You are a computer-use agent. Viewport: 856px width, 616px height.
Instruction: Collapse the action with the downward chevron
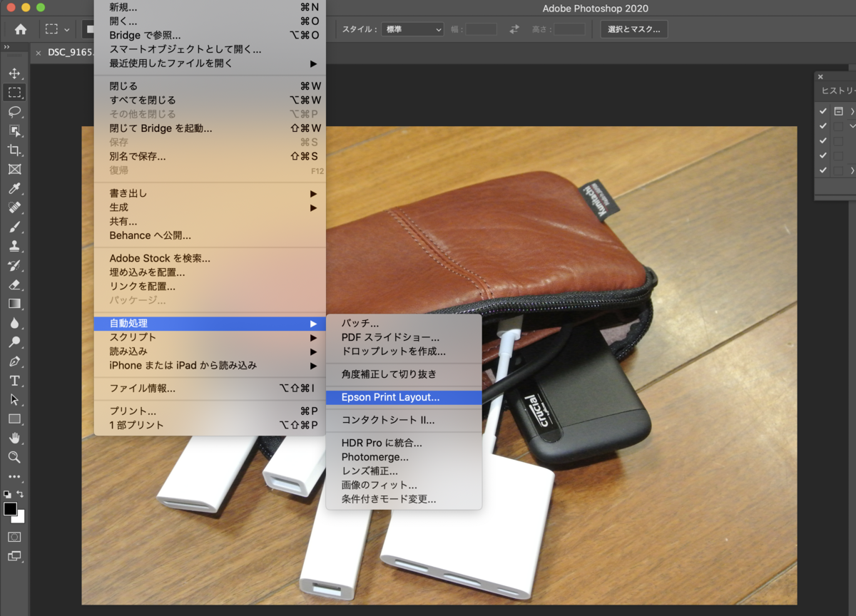pyautogui.click(x=852, y=126)
